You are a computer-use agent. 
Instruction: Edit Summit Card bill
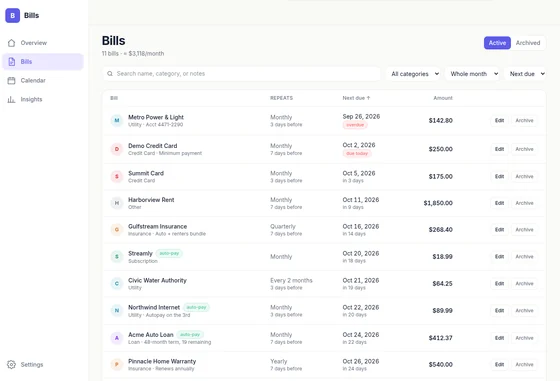coord(499,176)
